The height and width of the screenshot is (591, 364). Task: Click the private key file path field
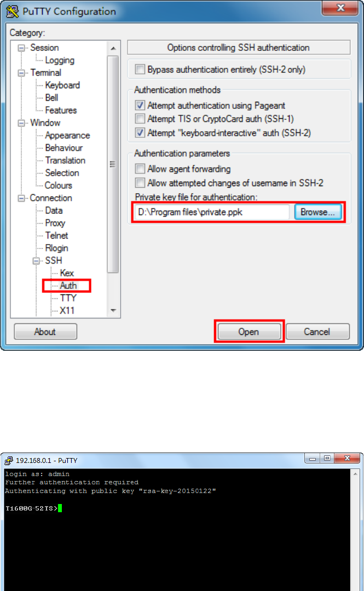[212, 212]
